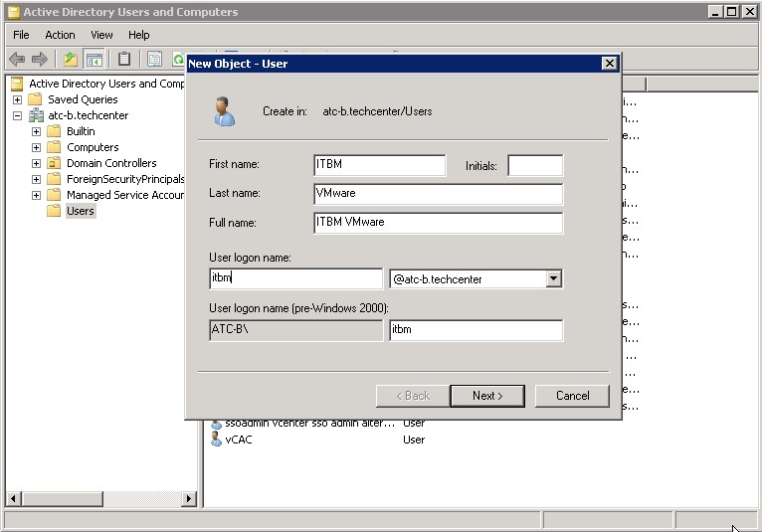Click the Up one level folder icon
Image resolution: width=762 pixels, height=532 pixels.
[x=71, y=60]
